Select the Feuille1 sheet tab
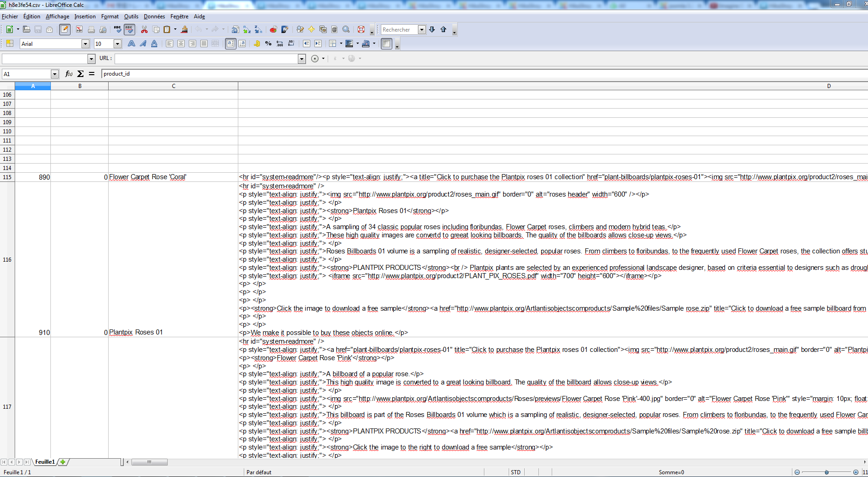868x477 pixels. pos(45,462)
